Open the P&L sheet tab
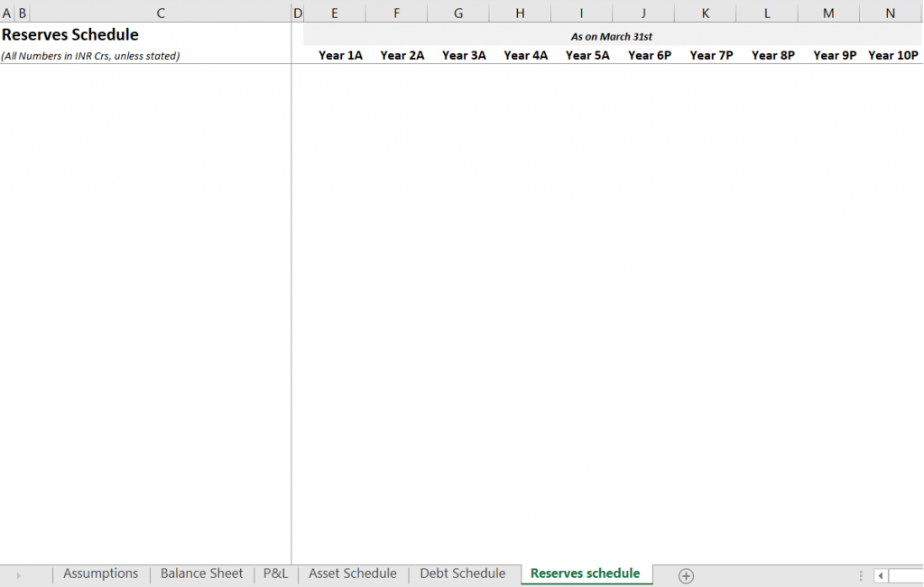Viewport: 924px width, 587px height. pos(275,573)
